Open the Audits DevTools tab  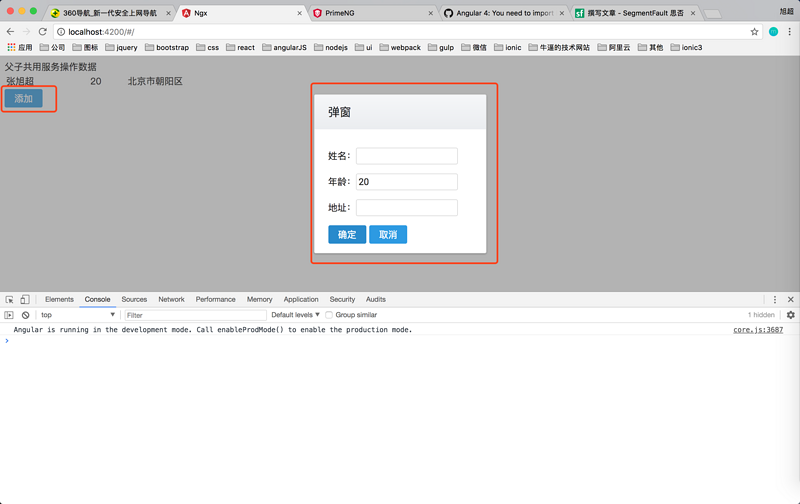click(x=376, y=299)
